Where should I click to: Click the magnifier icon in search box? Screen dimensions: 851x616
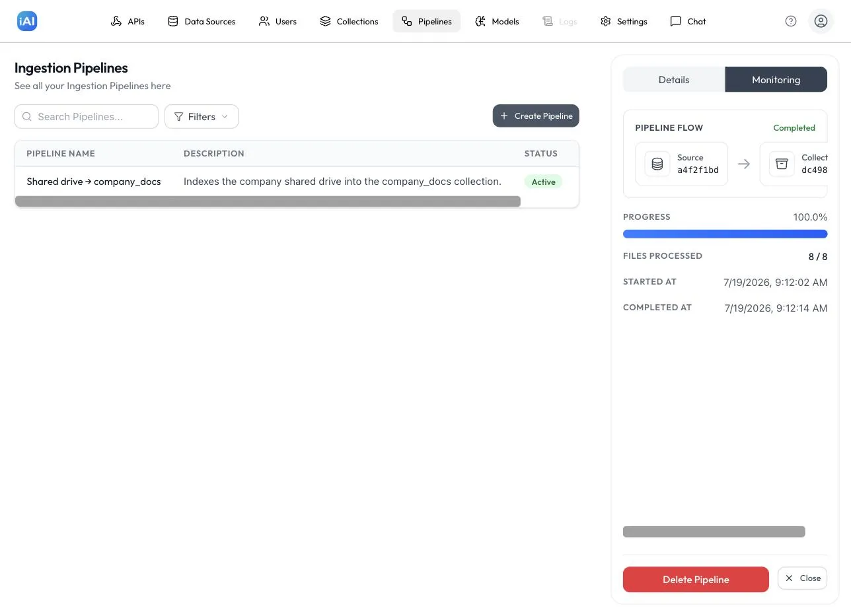27,117
